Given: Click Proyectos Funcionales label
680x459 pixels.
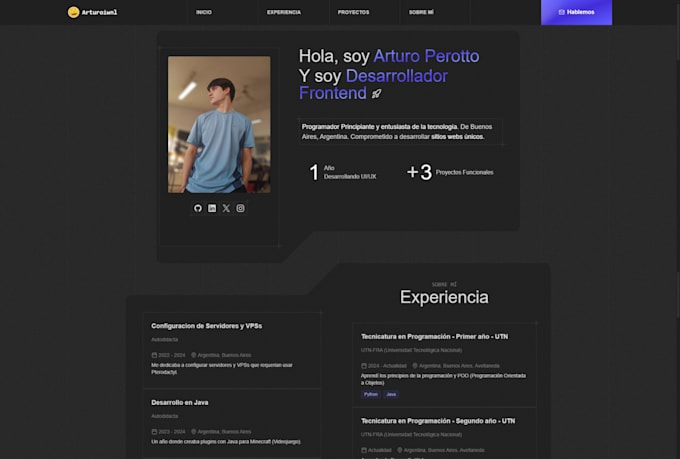Looking at the screenshot, I should [464, 172].
